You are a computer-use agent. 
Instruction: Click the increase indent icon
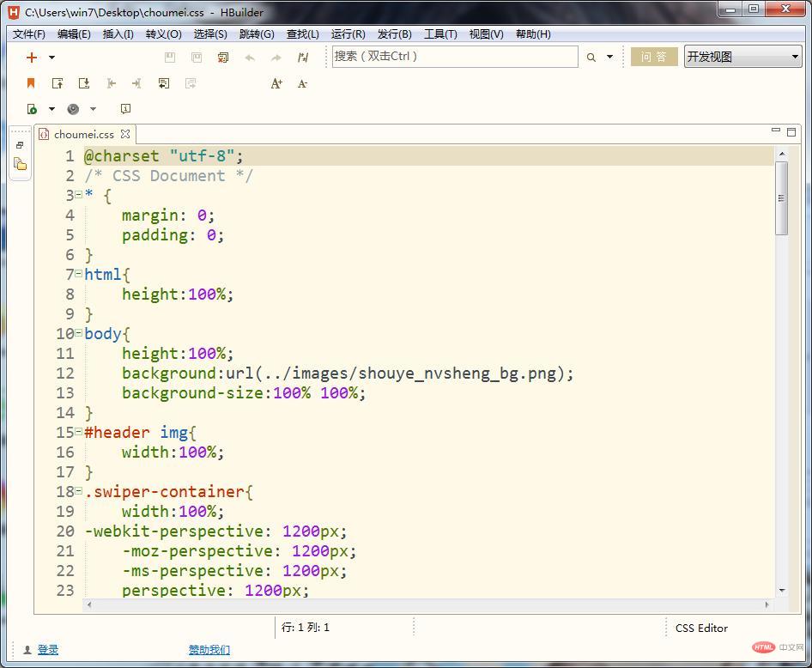click(x=136, y=83)
